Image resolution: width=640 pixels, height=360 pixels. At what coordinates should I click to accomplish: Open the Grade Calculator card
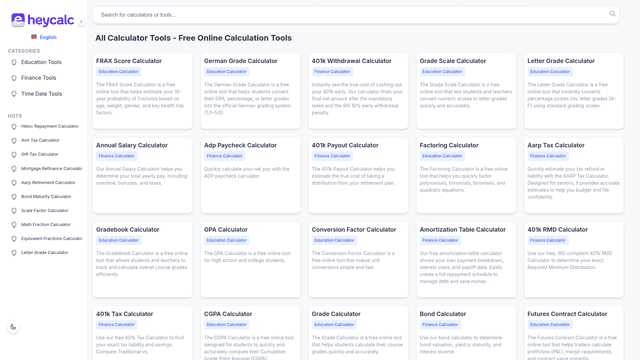pyautogui.click(x=358, y=333)
